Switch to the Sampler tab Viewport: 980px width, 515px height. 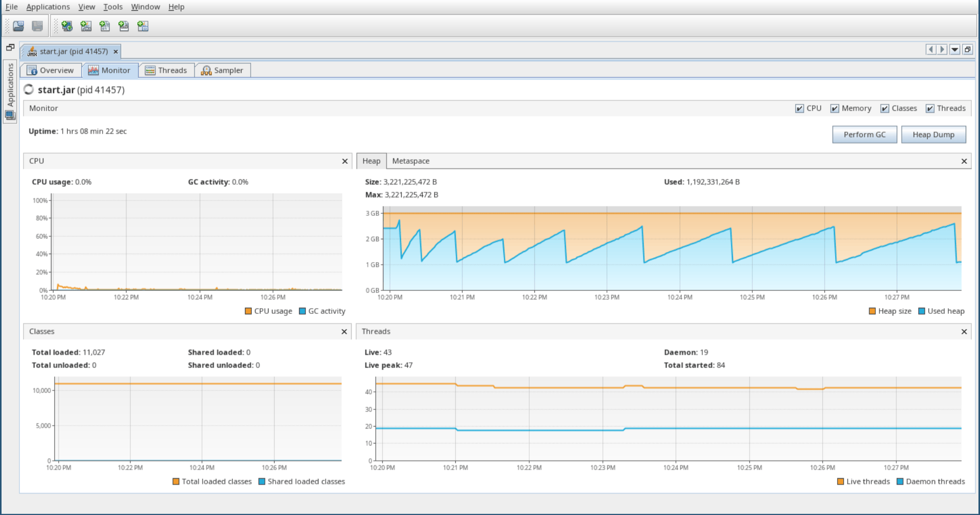tap(223, 70)
